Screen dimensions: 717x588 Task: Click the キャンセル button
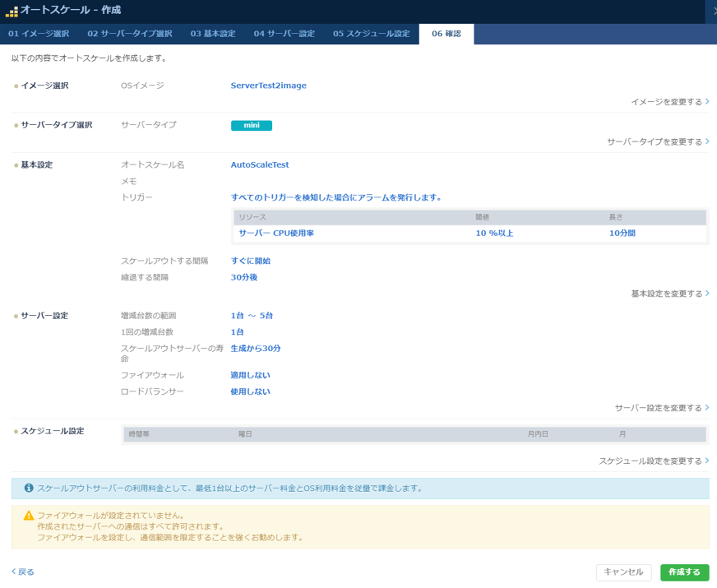pyautogui.click(x=623, y=572)
